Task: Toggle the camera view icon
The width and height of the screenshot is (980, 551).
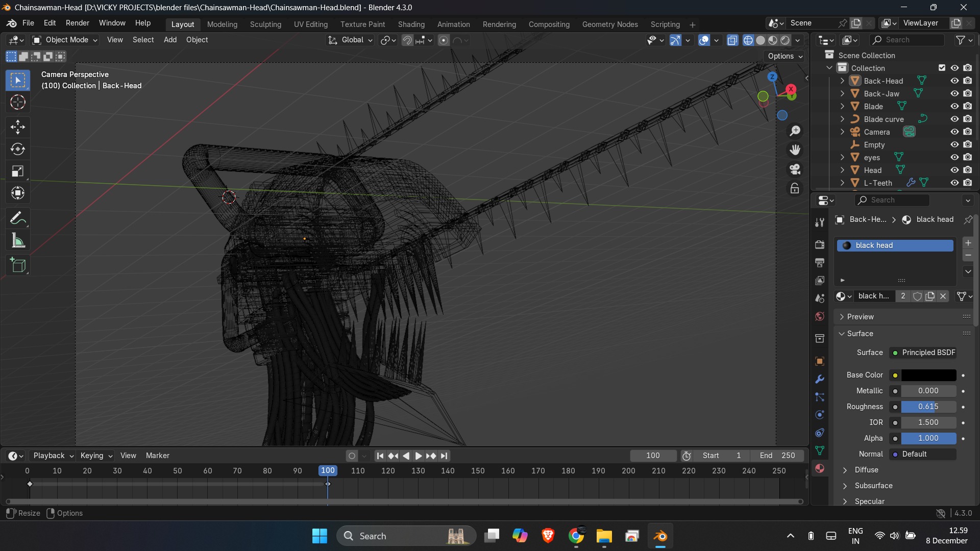Action: [795, 169]
